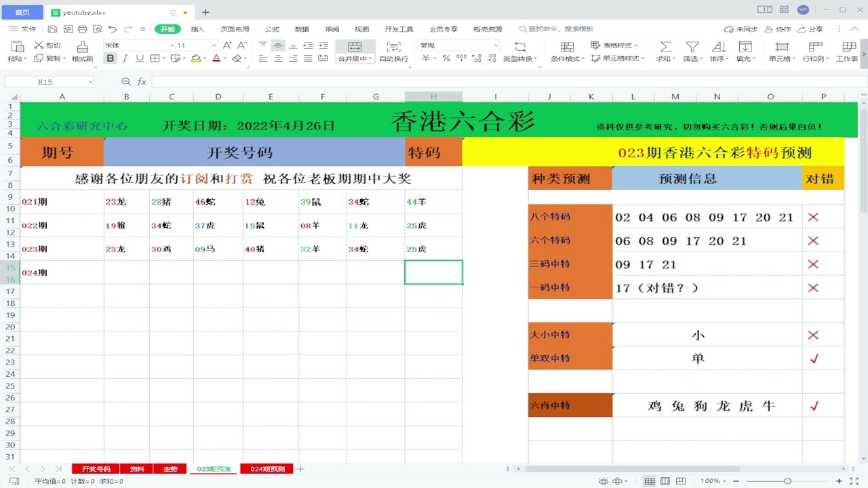Image resolution: width=868 pixels, height=488 pixels.
Task: Open the borders dropdown arrow
Action: pyautogui.click(x=163, y=59)
